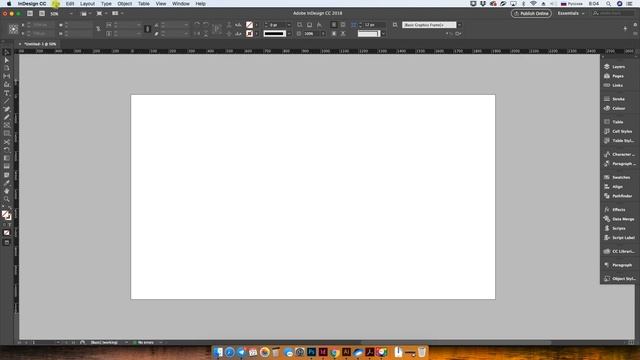The width and height of the screenshot is (640, 360).
Task: Select the Eyedropper tool
Action: 7,183
